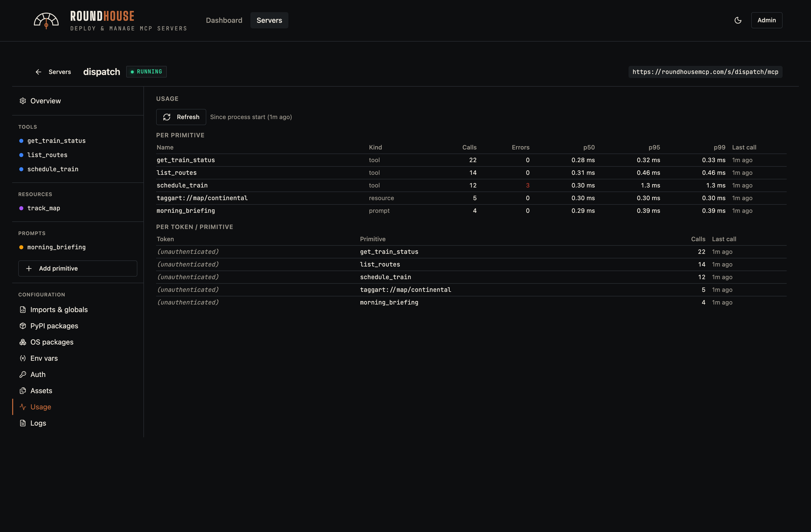Open the Auth configuration page
Screen dimensions: 811x532
click(x=38, y=374)
